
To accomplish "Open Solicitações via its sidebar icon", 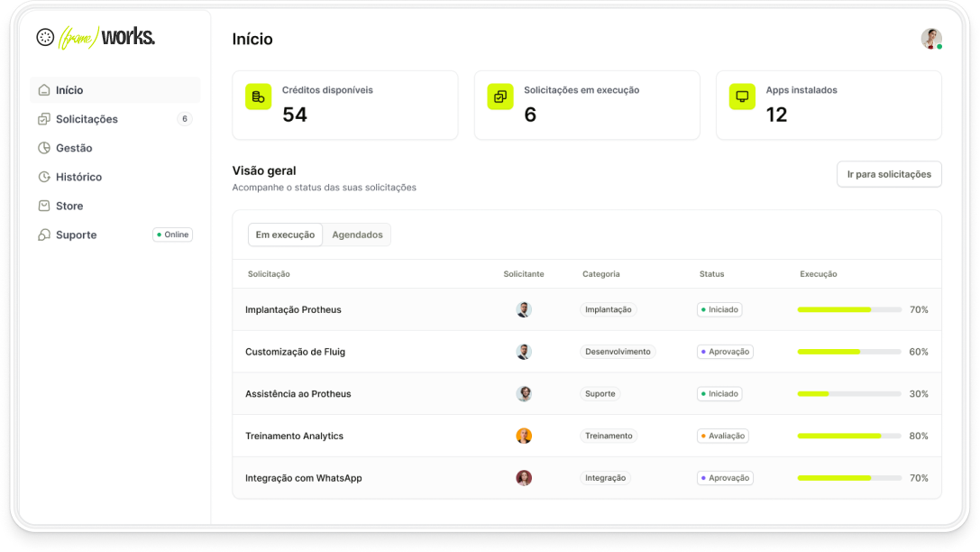I will pos(44,119).
